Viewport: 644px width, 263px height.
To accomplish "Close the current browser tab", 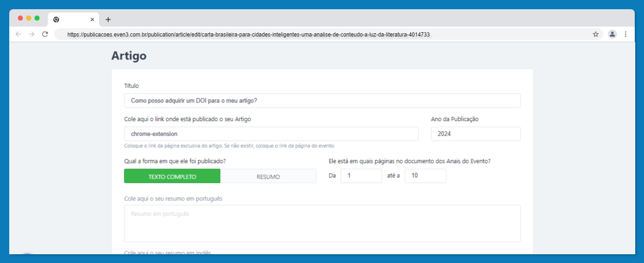I will (x=92, y=19).
